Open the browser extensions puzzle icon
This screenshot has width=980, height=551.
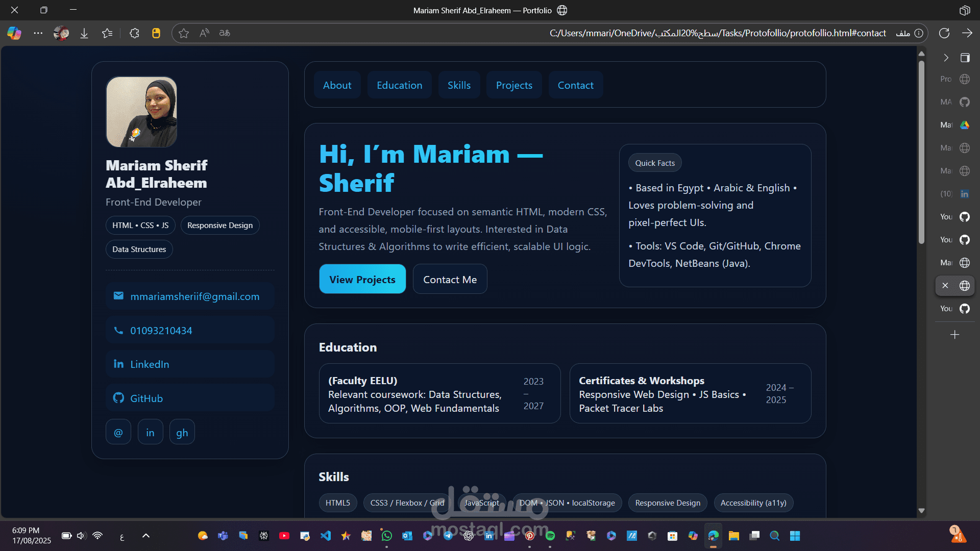point(134,33)
